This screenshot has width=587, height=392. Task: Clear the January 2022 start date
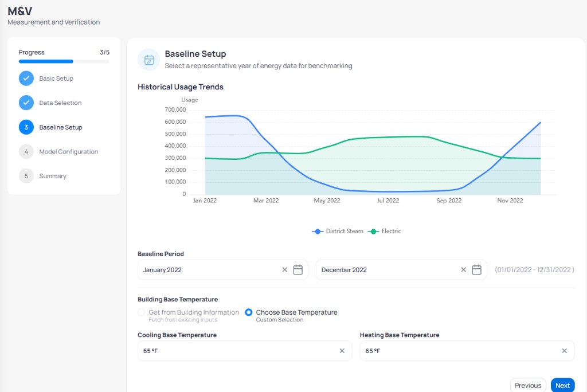tap(284, 269)
